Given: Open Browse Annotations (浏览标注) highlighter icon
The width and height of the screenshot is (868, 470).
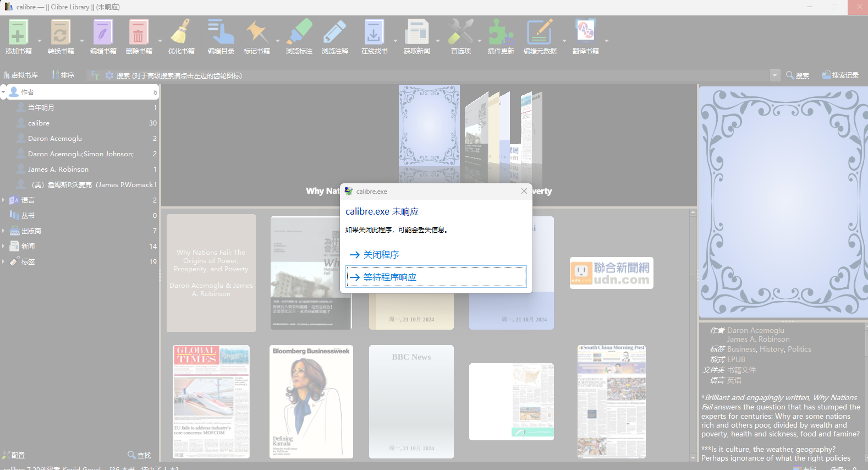Looking at the screenshot, I should (x=299, y=32).
